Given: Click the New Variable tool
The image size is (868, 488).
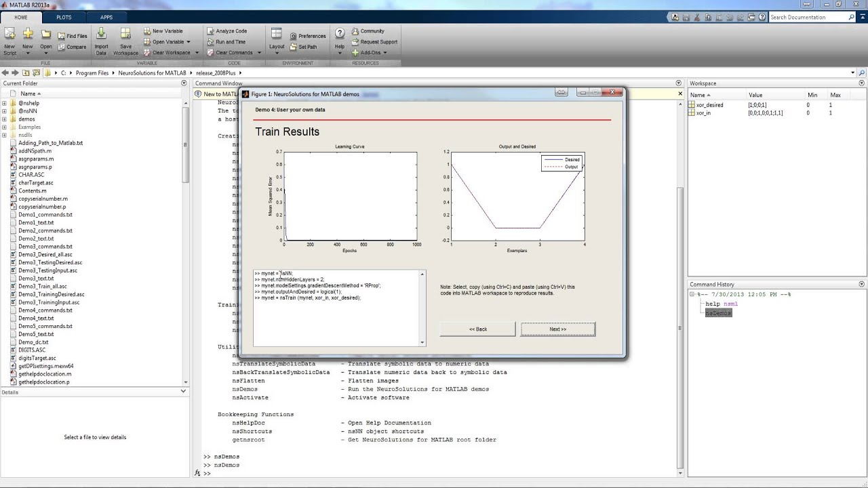Looking at the screenshot, I should click(163, 30).
